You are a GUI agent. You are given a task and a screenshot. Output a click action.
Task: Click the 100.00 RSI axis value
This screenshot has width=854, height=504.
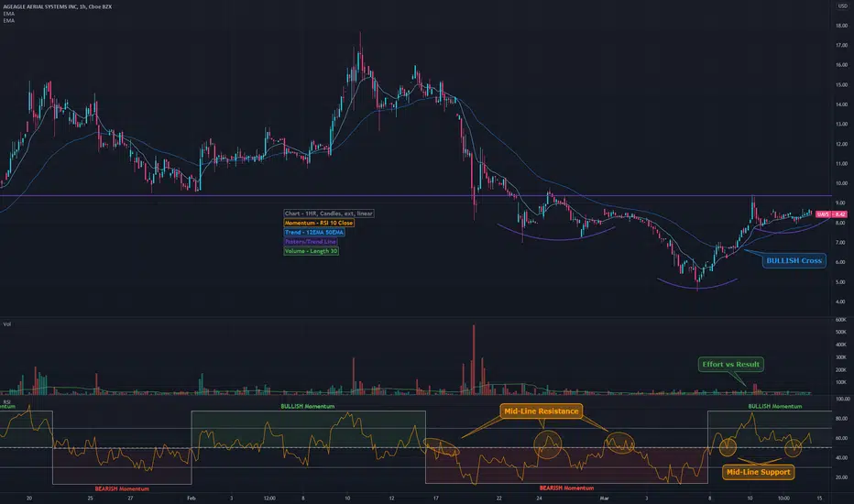pyautogui.click(x=842, y=400)
